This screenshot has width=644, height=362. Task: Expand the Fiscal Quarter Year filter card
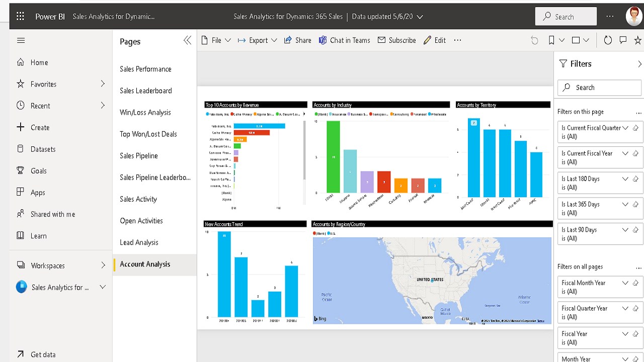tap(625, 309)
